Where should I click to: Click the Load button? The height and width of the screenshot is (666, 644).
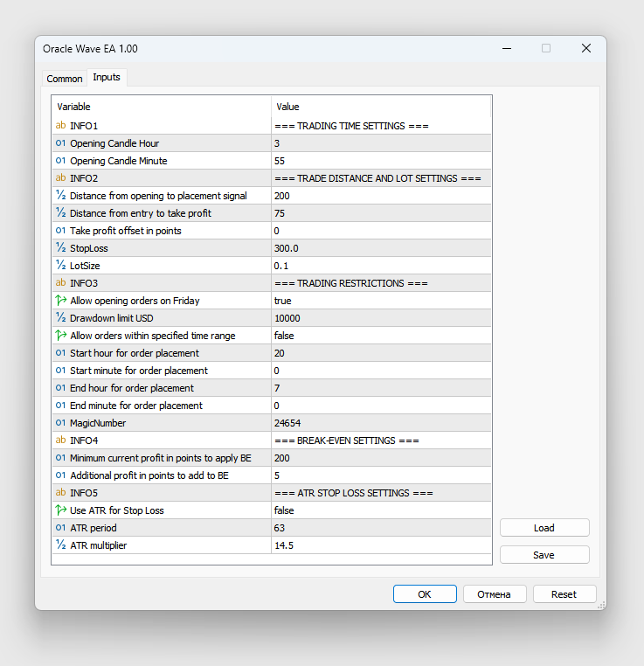544,528
